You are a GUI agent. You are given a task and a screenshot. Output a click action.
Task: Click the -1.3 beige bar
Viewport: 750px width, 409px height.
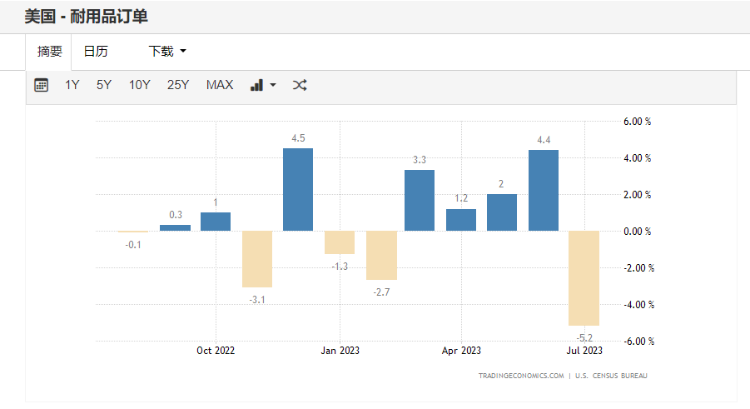pos(340,243)
